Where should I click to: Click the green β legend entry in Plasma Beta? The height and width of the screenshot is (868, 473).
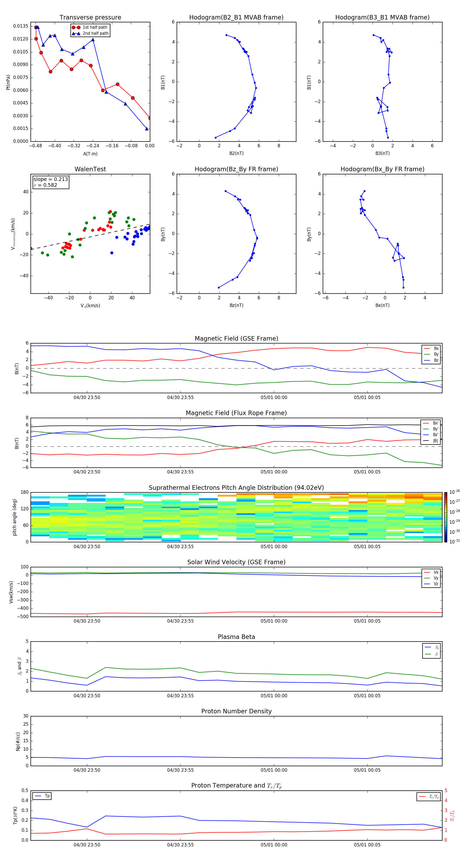tap(431, 654)
